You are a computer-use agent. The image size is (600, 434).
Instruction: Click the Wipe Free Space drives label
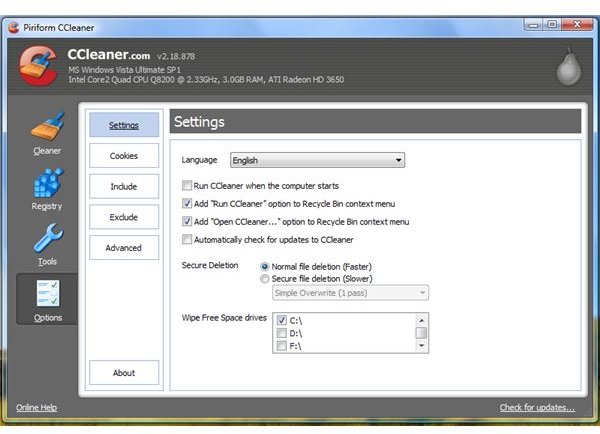[224, 318]
